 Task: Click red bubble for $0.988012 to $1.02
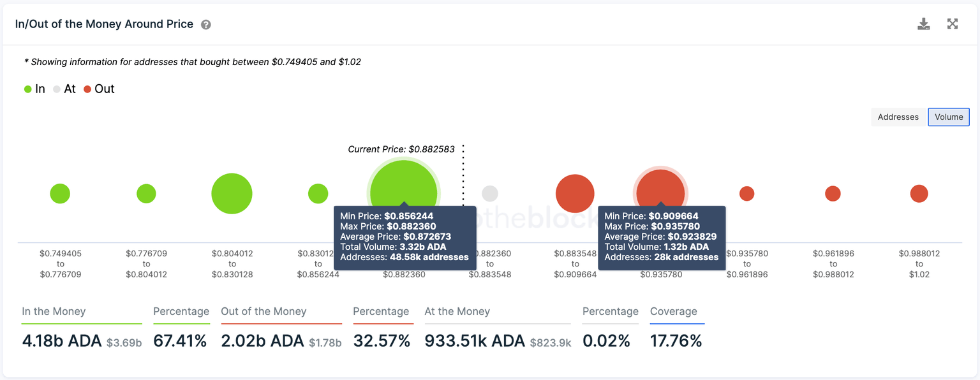(x=919, y=193)
